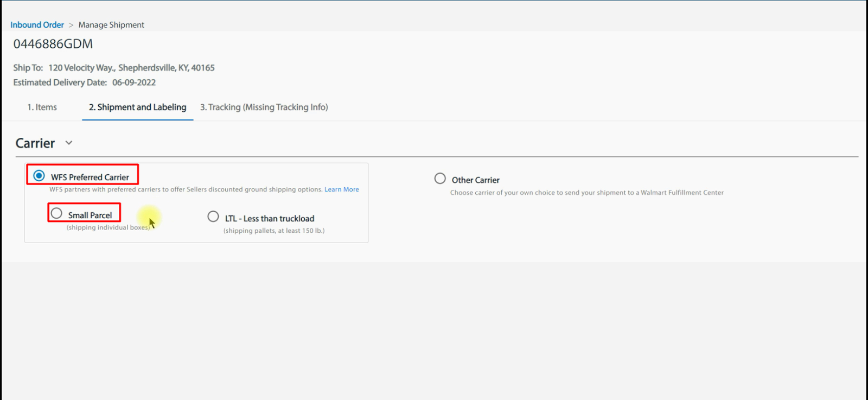868x400 pixels.
Task: Click the ship-to address 120 Velocity Way
Action: click(131, 68)
